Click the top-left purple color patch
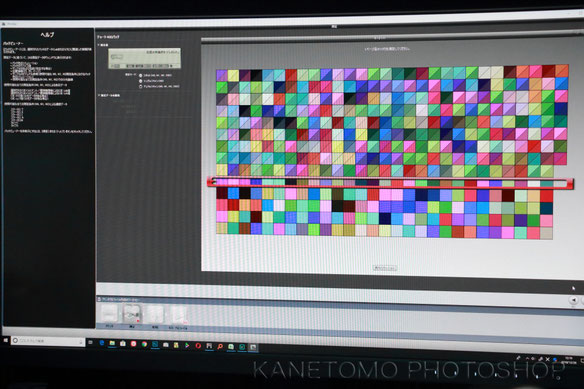The width and height of the screenshot is (584, 389). pos(222,75)
